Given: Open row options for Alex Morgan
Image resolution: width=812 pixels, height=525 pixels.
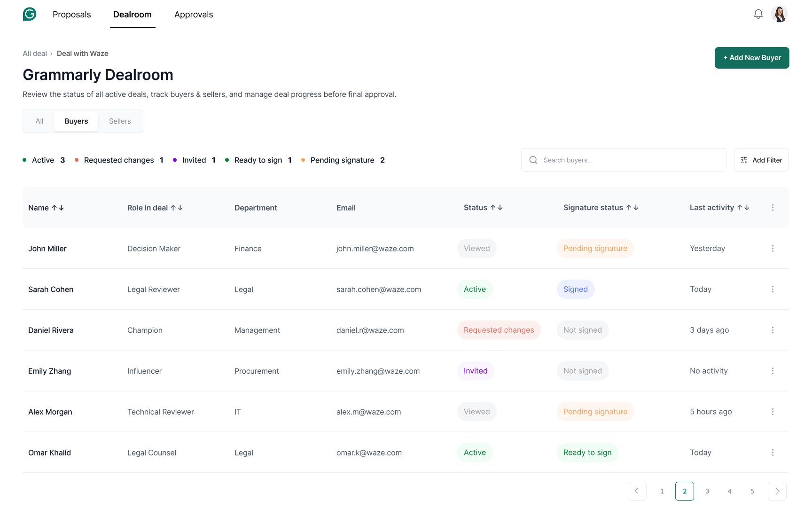Looking at the screenshot, I should click(773, 412).
